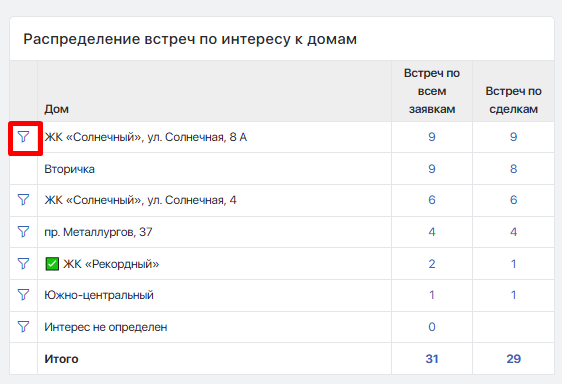Viewport: 562px width, 384px height.
Task: Open 2 all-request meetings for ЖК «Рекордный»
Action: [432, 264]
